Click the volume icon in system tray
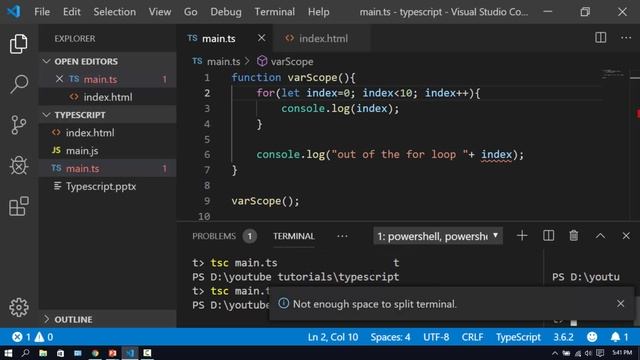 588,353
